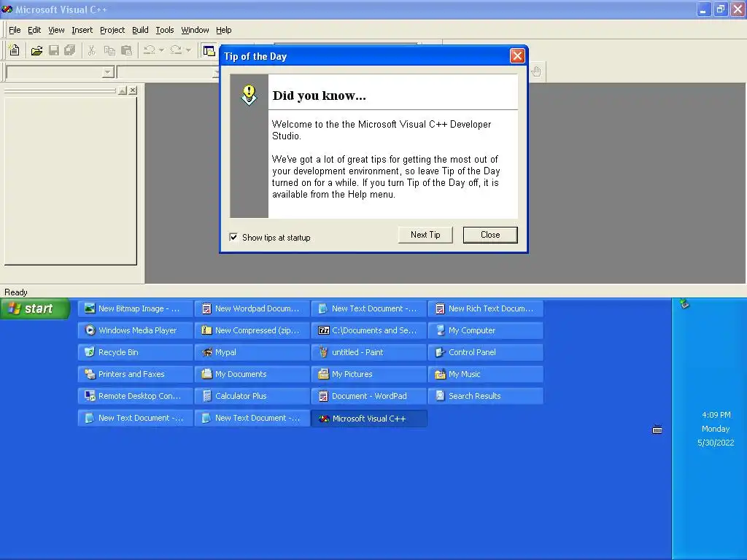Open the Build menu

140,30
